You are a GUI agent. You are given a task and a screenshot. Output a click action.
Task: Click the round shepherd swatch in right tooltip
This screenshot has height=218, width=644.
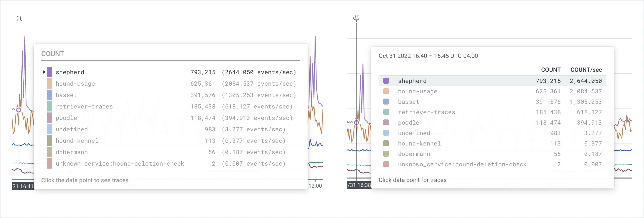(x=386, y=81)
